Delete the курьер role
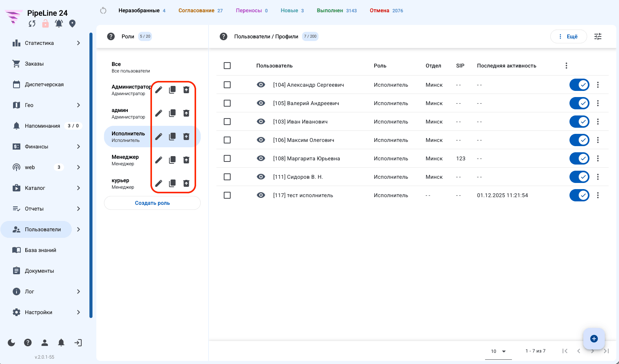Screen dimensions: 619x364 [186, 183]
